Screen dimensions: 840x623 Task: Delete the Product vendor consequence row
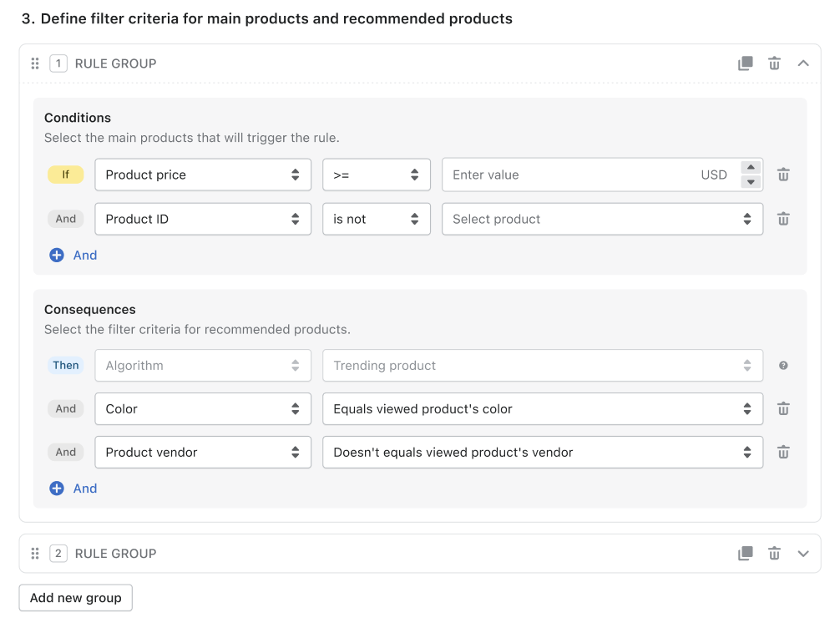tap(783, 452)
